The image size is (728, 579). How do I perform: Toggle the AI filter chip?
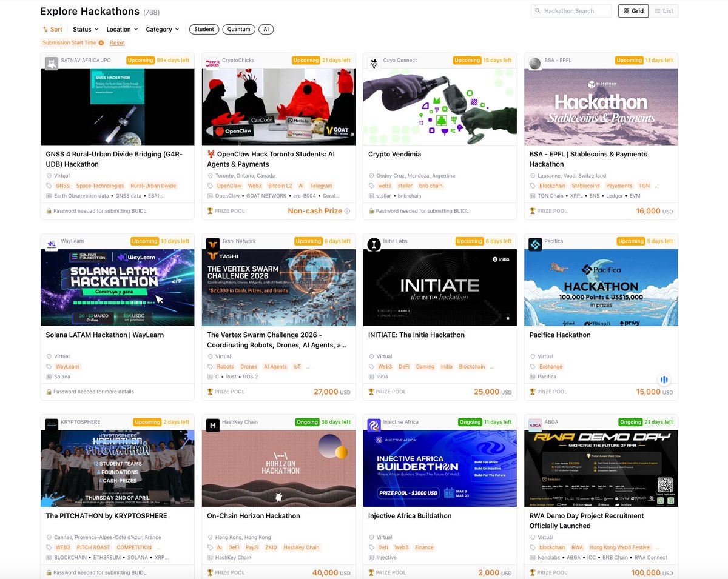tap(266, 29)
